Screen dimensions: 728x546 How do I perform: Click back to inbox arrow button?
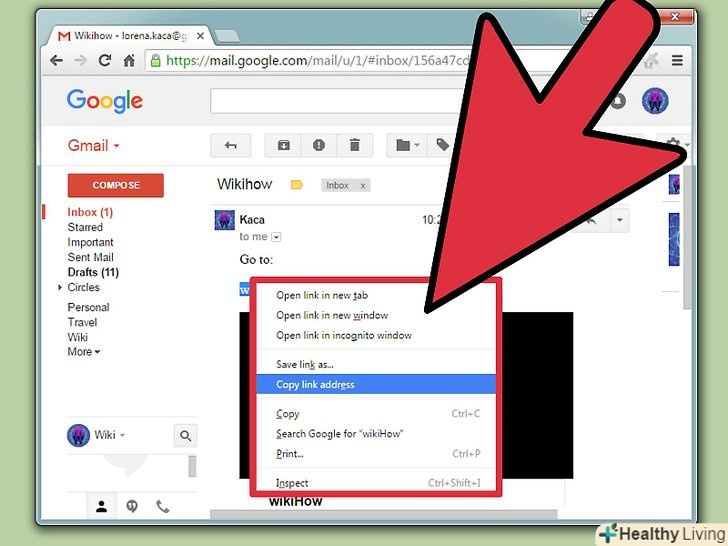pos(231,146)
